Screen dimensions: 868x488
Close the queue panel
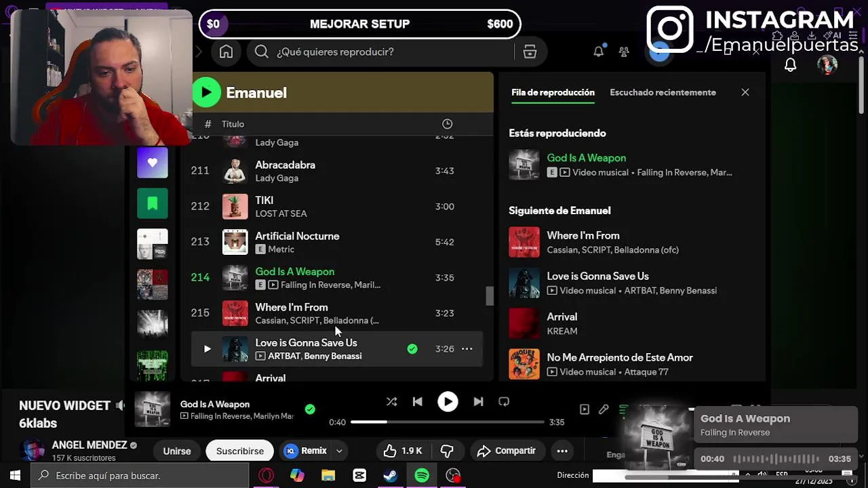[745, 92]
